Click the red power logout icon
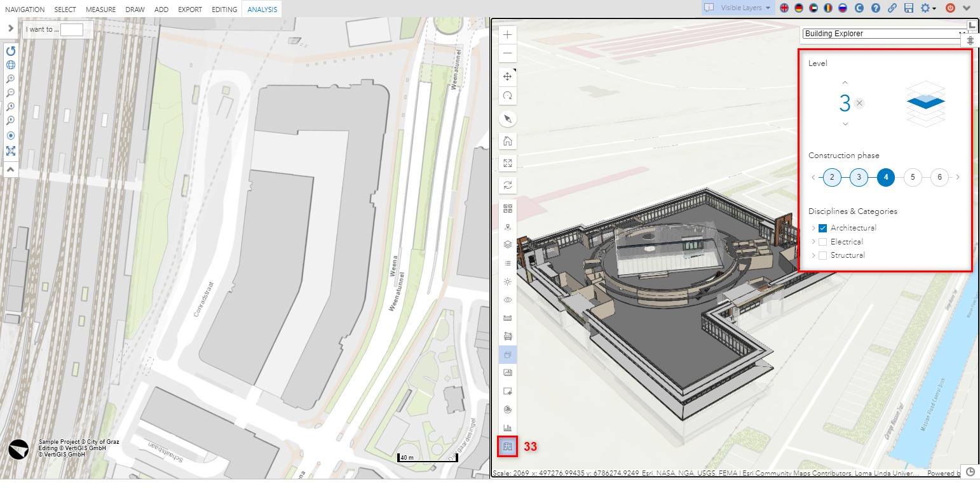The width and height of the screenshot is (980, 494). (x=950, y=8)
